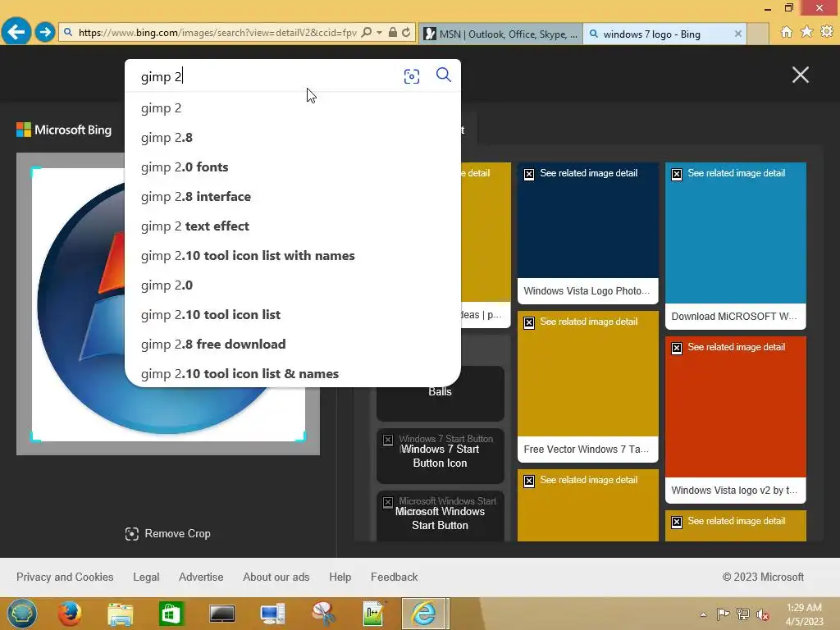Select "gimp 2.8 free download" suggestion
840x630 pixels.
(293, 344)
